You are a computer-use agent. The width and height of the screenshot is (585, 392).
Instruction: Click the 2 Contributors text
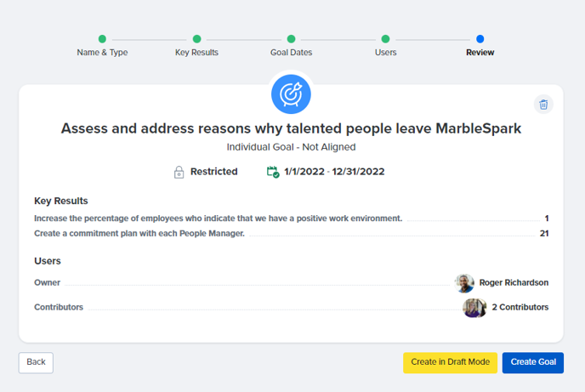tap(520, 307)
